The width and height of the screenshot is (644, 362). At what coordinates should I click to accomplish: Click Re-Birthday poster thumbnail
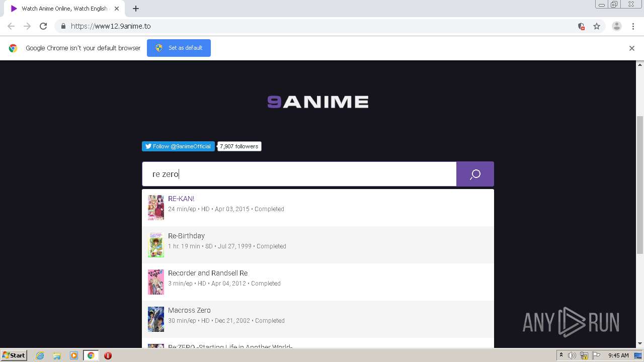(156, 245)
